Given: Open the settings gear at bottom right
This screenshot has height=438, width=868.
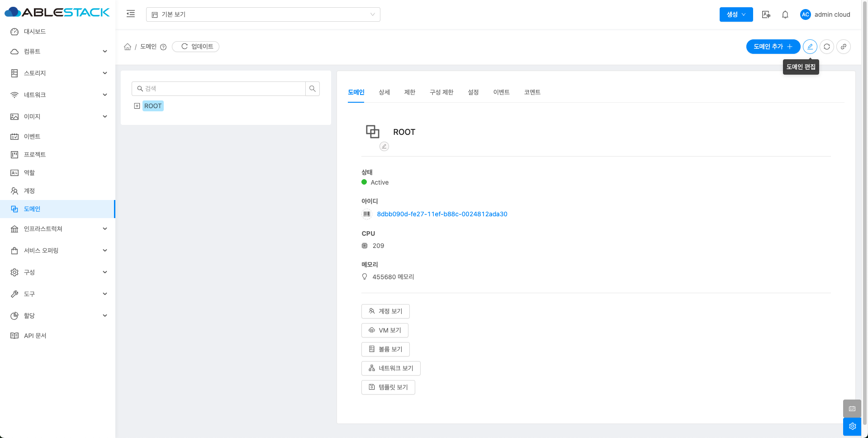Looking at the screenshot, I should (852, 426).
